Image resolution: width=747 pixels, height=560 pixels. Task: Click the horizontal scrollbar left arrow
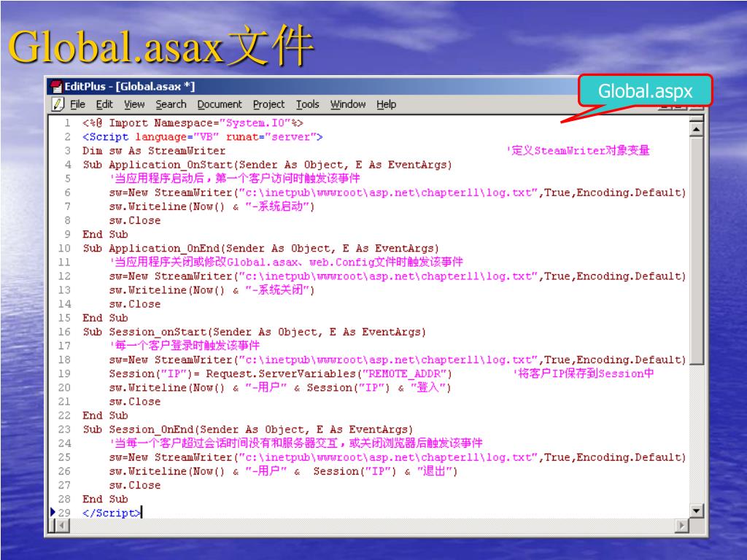[63, 526]
